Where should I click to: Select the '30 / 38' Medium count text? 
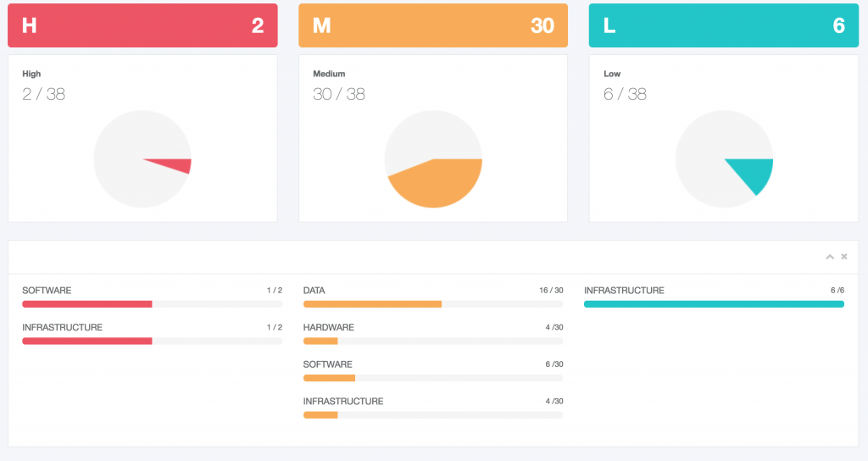coord(339,94)
